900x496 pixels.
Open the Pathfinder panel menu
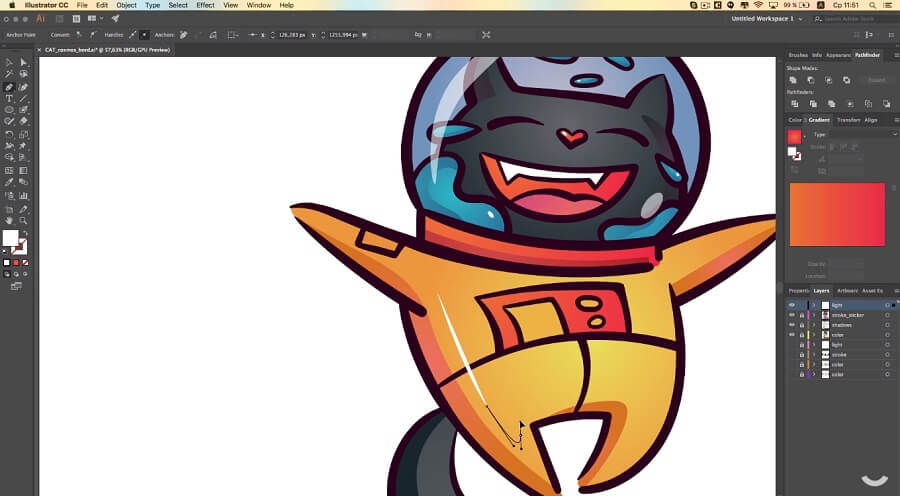896,55
